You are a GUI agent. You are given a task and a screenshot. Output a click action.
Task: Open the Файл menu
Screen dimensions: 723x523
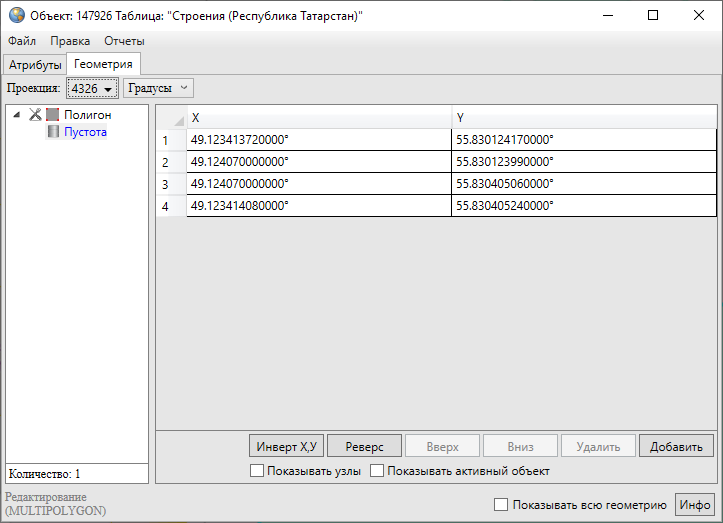(22, 41)
